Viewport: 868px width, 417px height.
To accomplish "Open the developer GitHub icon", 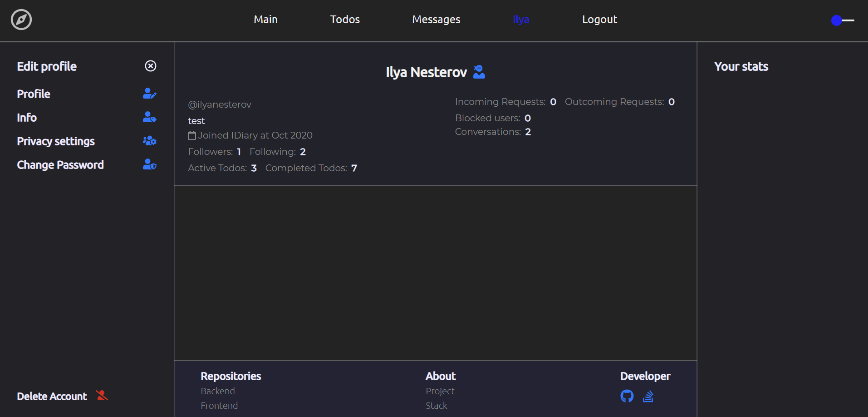I will pyautogui.click(x=627, y=396).
